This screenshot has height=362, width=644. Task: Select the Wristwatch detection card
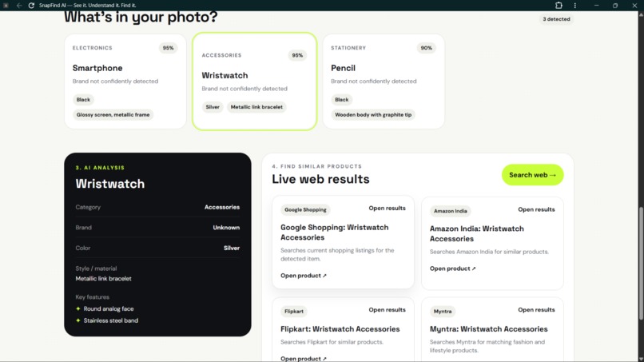pyautogui.click(x=254, y=82)
